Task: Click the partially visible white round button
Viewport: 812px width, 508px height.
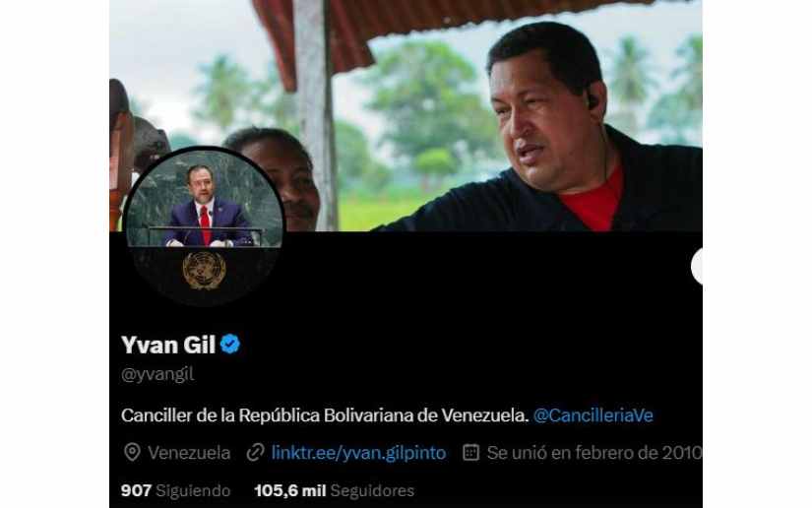Action: 697,266
